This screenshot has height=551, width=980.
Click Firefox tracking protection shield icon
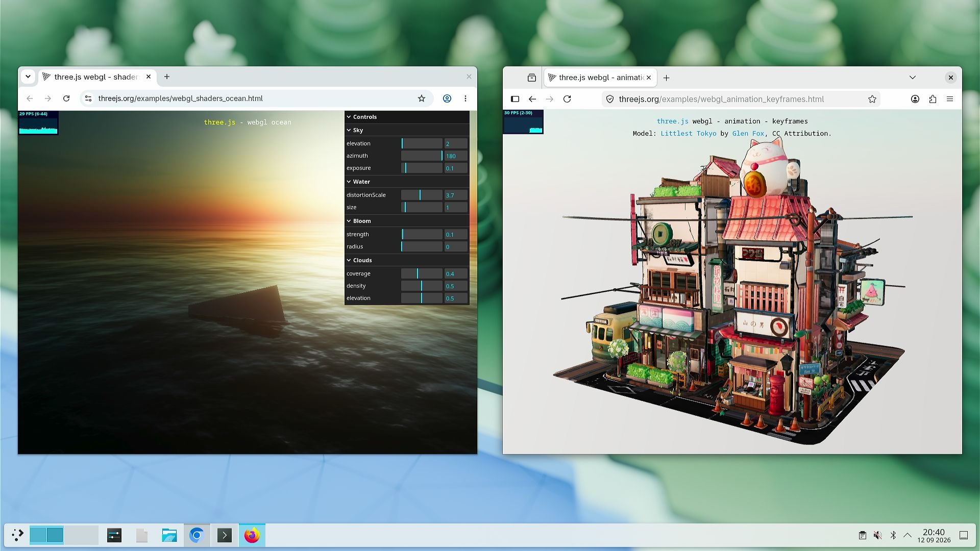pos(610,99)
